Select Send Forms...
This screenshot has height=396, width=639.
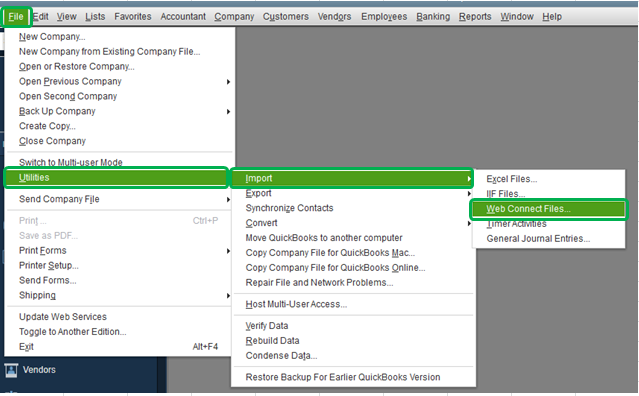pos(119,280)
